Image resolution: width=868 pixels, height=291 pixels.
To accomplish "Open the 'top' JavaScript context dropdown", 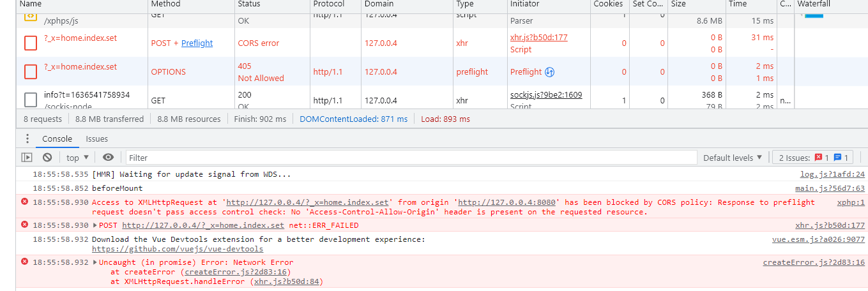I will coord(77,158).
